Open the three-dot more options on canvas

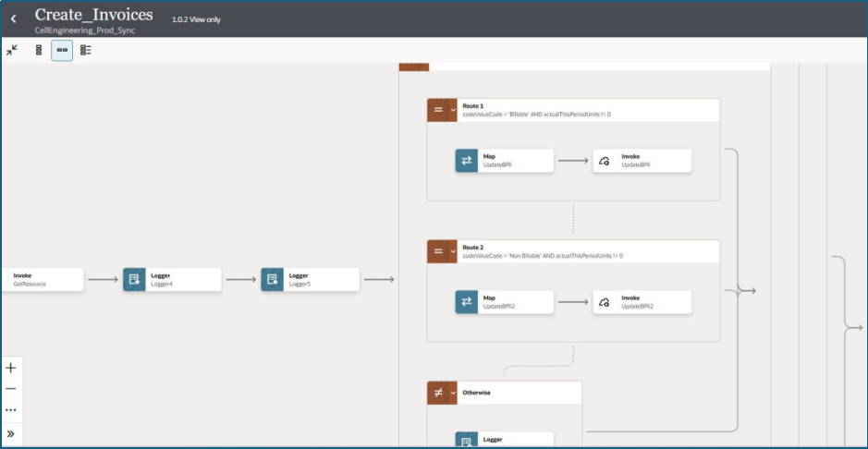(x=10, y=410)
